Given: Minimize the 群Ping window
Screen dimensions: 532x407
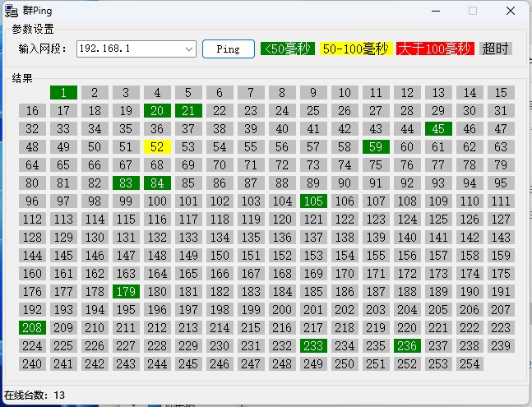Looking at the screenshot, I should [x=436, y=11].
